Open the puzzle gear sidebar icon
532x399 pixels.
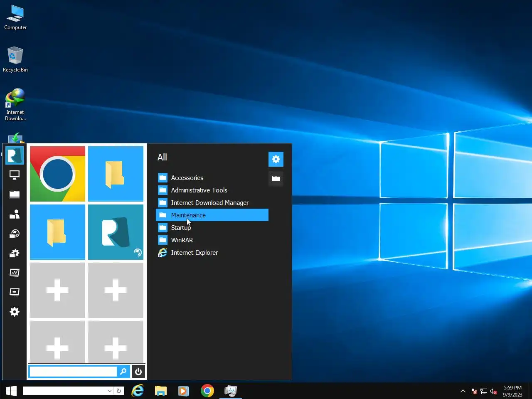click(15, 253)
